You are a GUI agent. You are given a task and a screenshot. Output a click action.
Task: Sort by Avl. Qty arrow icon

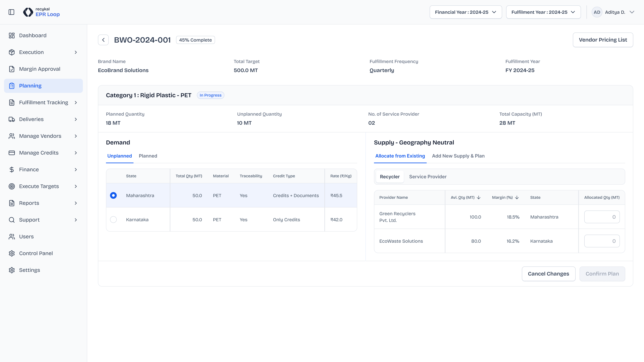(479, 197)
